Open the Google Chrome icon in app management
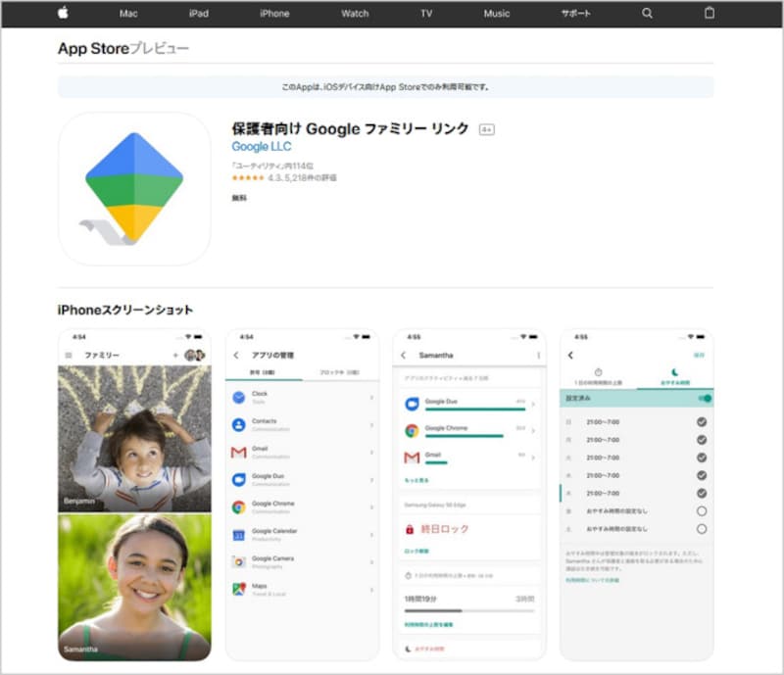Viewport: 784px width, 675px height. [x=238, y=505]
